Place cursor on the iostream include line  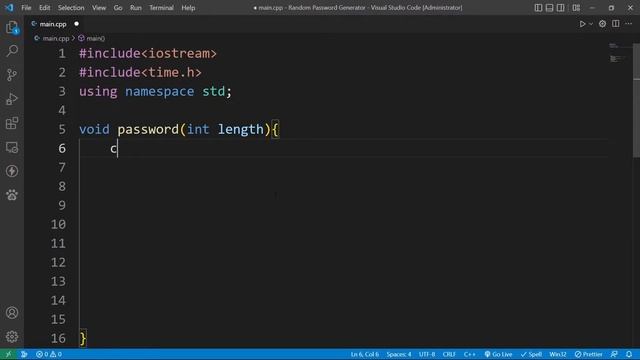click(x=148, y=53)
